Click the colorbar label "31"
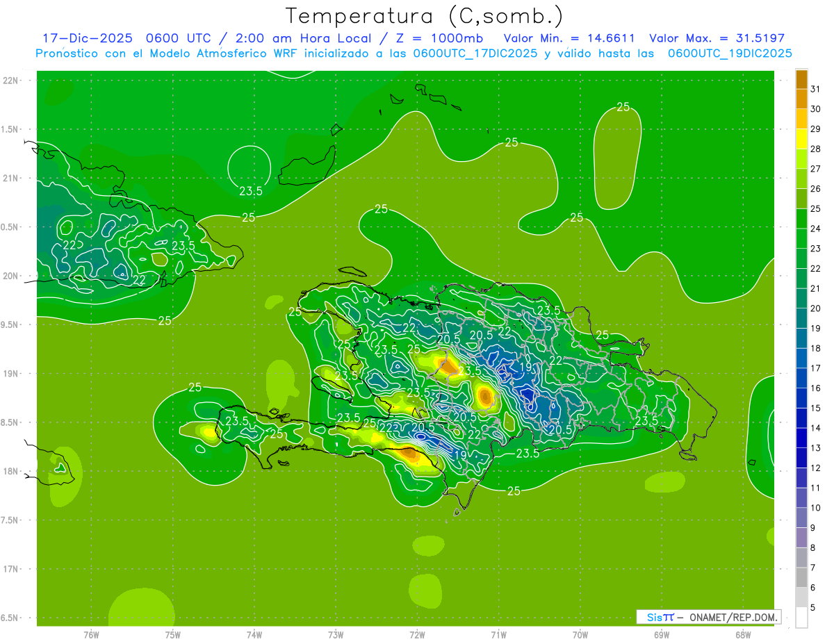 point(816,89)
